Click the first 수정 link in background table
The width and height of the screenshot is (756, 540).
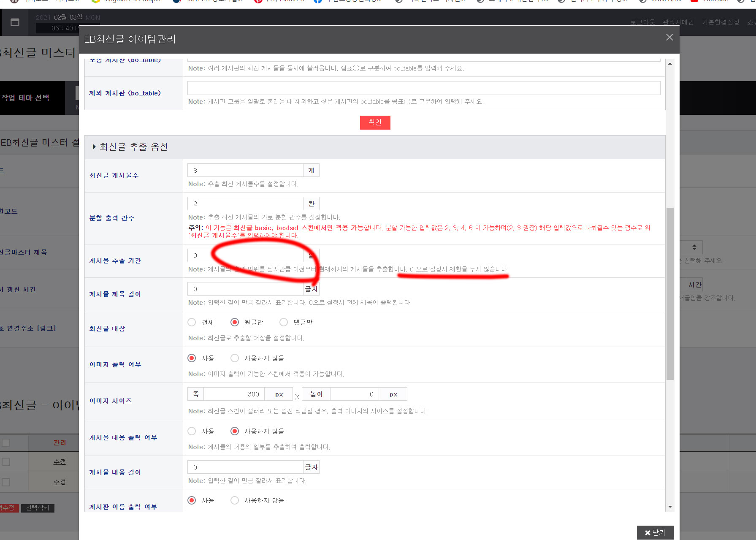60,462
